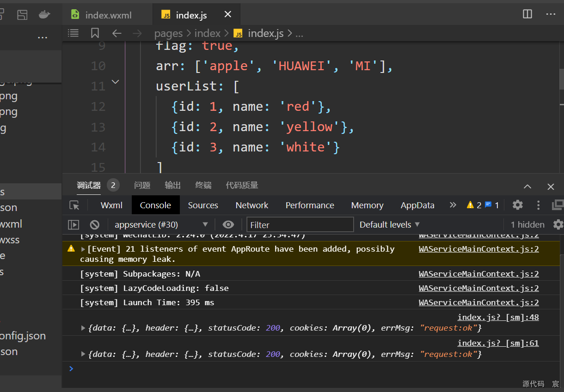The image size is (564, 392).
Task: Click 源代码 in the status bar
Action: pos(533,384)
